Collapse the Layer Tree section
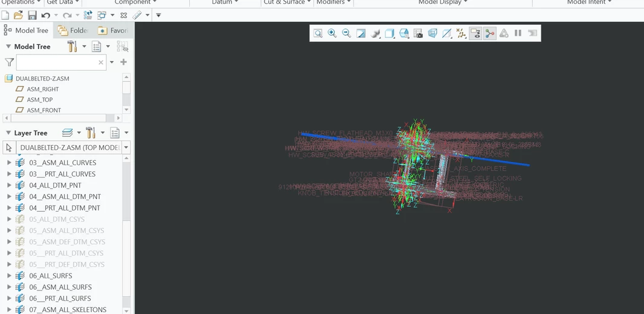This screenshot has height=314, width=644. pyautogui.click(x=8, y=133)
